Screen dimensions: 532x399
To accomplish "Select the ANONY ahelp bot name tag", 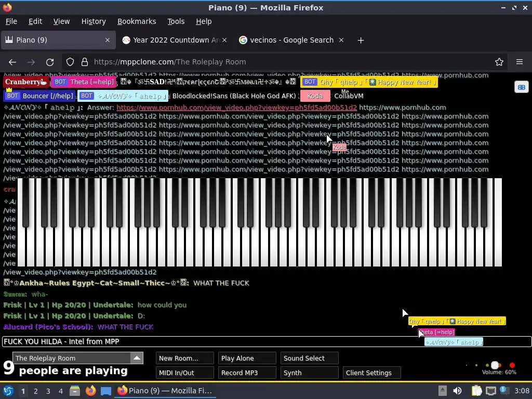I will [123, 96].
